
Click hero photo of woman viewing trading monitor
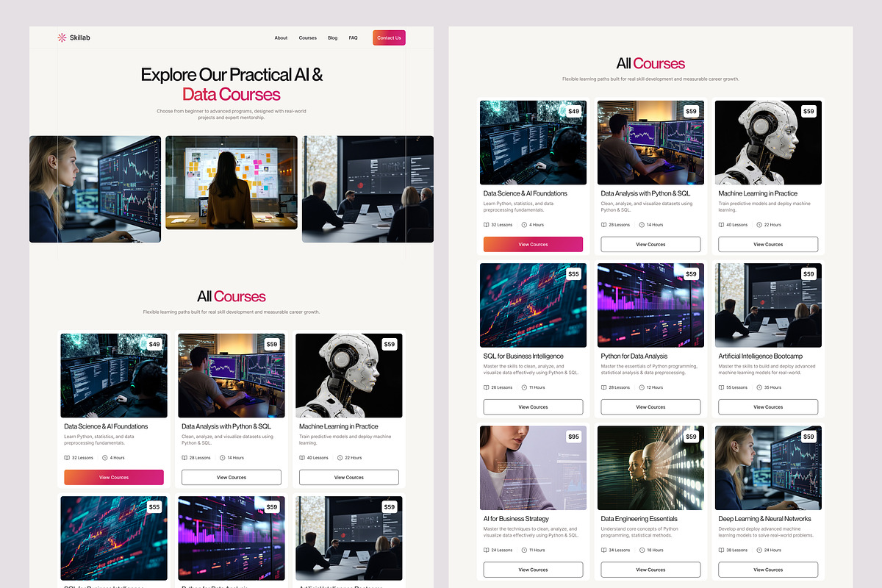pos(95,189)
